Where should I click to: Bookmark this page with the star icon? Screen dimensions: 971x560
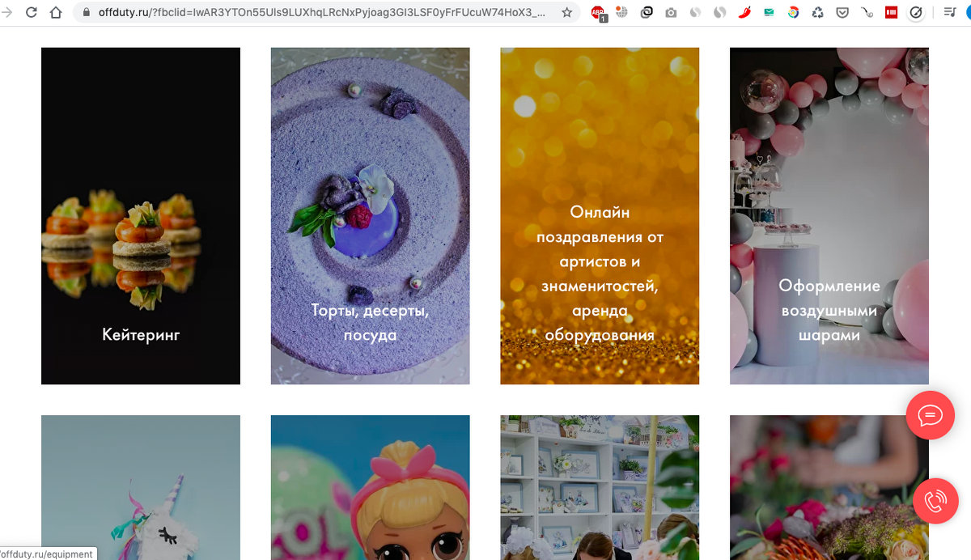566,13
